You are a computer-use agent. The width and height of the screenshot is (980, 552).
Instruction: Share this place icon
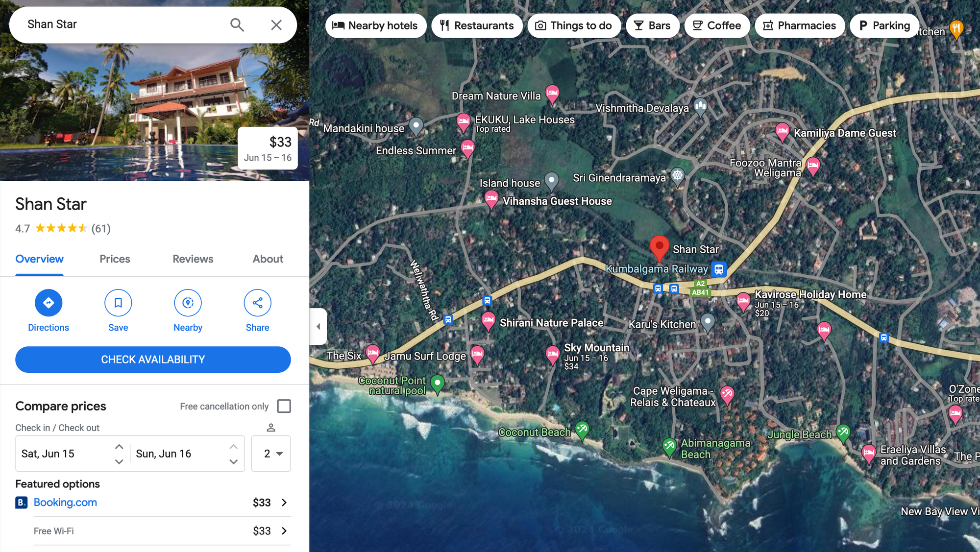(257, 303)
